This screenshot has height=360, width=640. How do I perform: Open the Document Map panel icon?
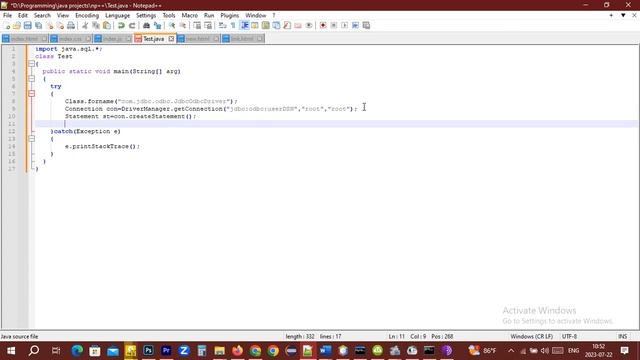pyautogui.click(x=265, y=25)
